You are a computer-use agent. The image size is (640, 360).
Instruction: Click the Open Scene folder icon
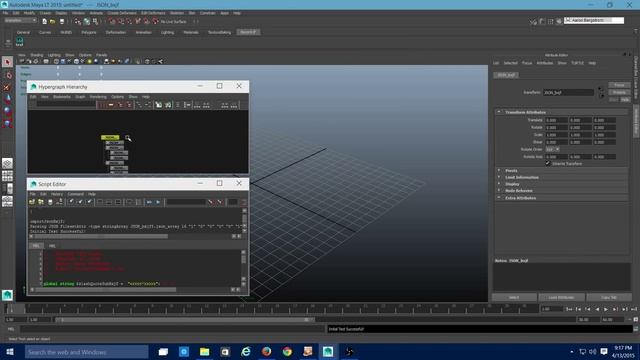pyautogui.click(x=53, y=21)
